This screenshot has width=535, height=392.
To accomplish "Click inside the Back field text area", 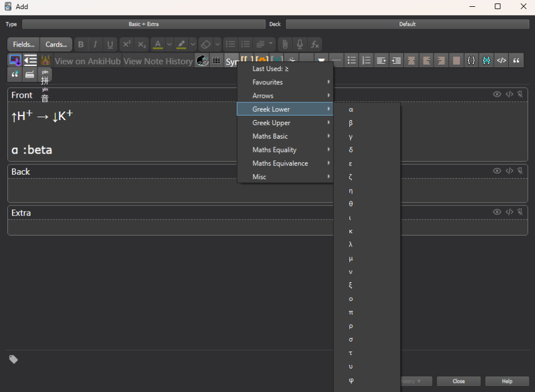I will [267, 190].
